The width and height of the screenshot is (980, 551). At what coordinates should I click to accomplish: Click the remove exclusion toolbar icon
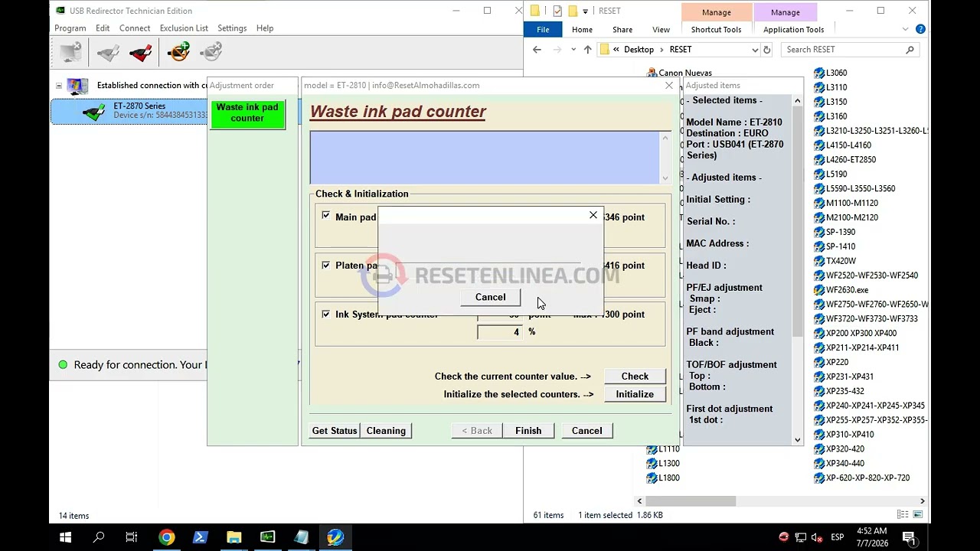point(211,52)
